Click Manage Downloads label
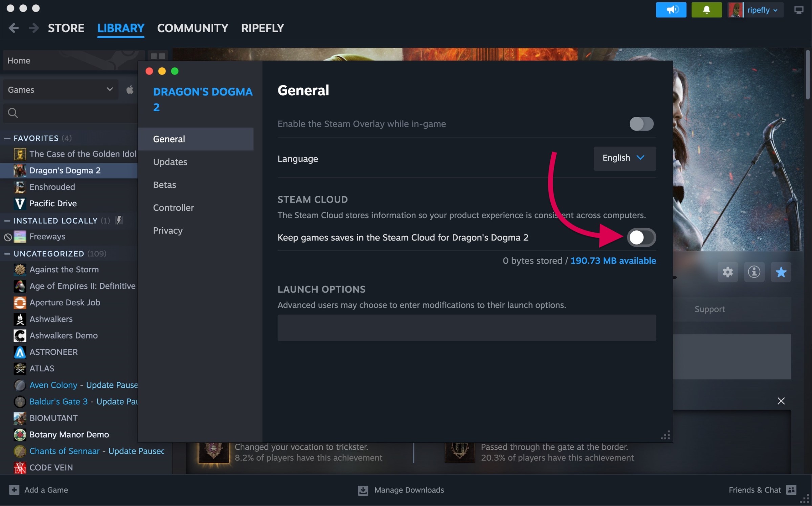This screenshot has width=812, height=506. 409,490
